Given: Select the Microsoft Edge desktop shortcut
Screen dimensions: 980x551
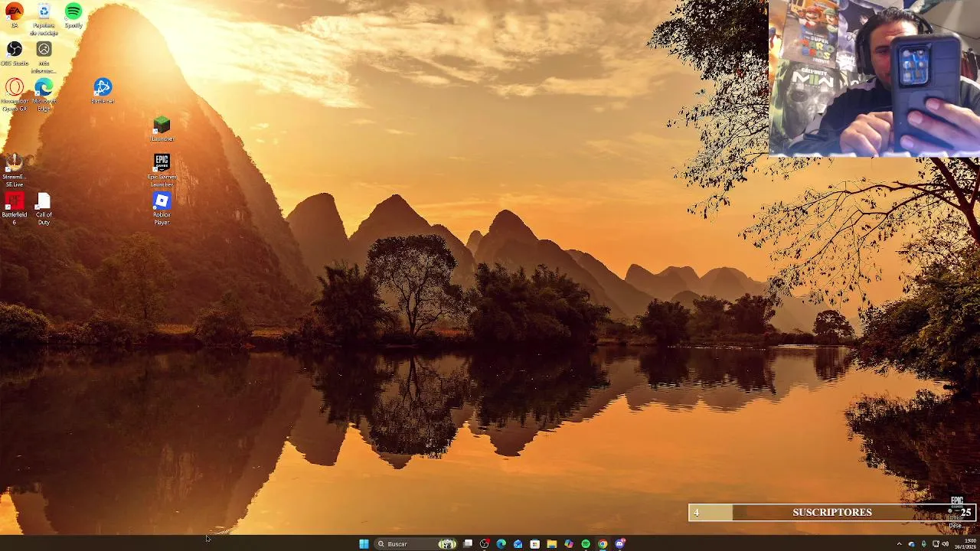Looking at the screenshot, I should coord(44,96).
